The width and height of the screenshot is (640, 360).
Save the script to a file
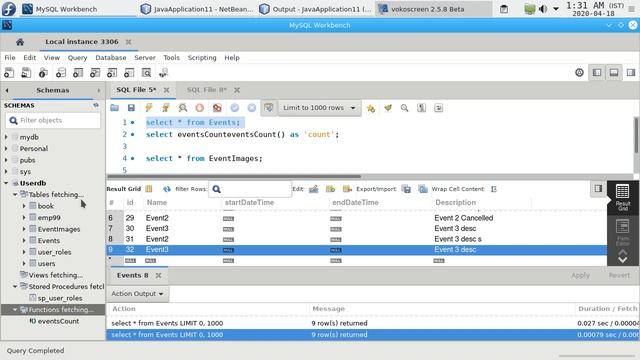point(131,108)
